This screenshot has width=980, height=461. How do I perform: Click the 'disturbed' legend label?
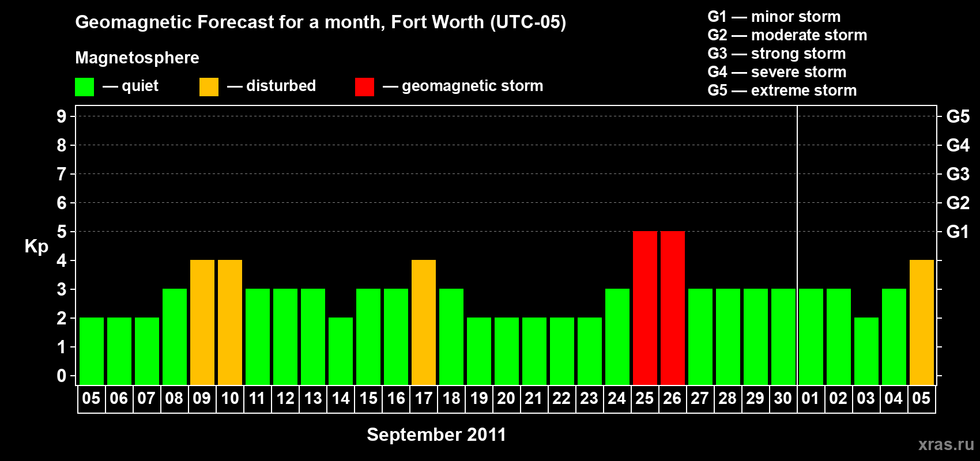pos(281,86)
